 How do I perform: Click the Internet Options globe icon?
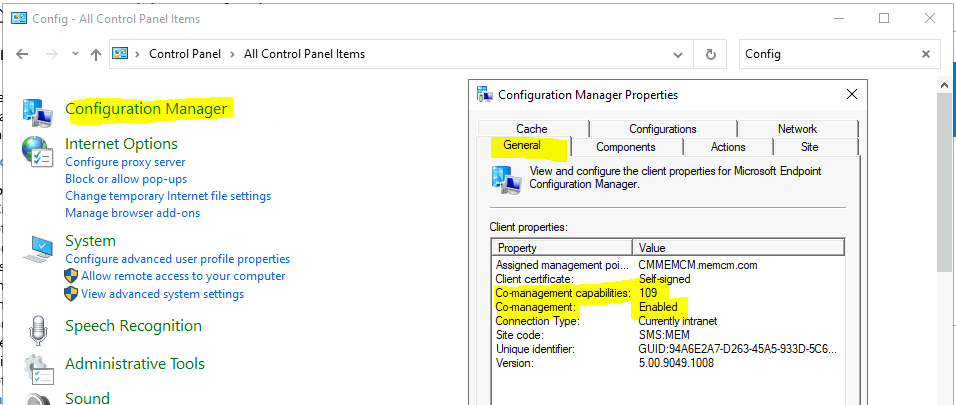pyautogui.click(x=37, y=151)
